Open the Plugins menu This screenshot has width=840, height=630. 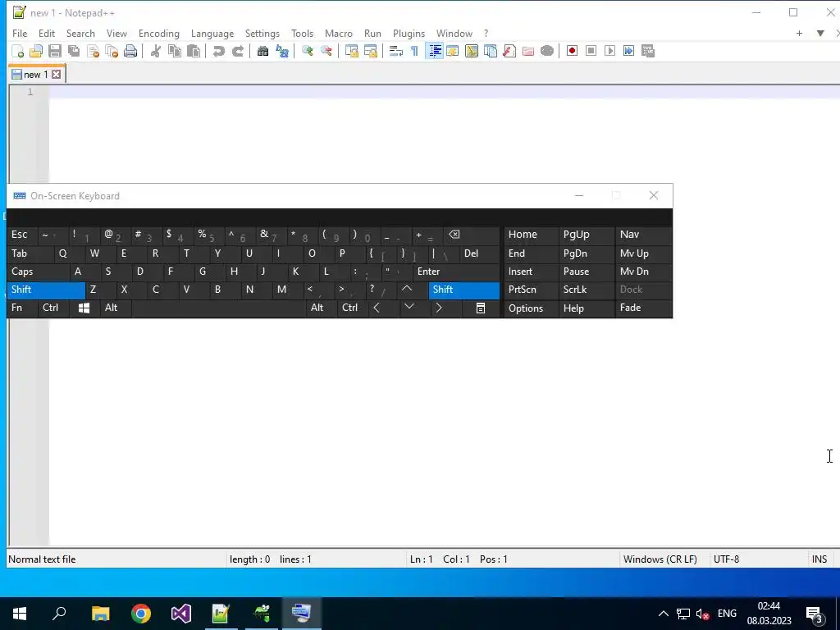409,33
